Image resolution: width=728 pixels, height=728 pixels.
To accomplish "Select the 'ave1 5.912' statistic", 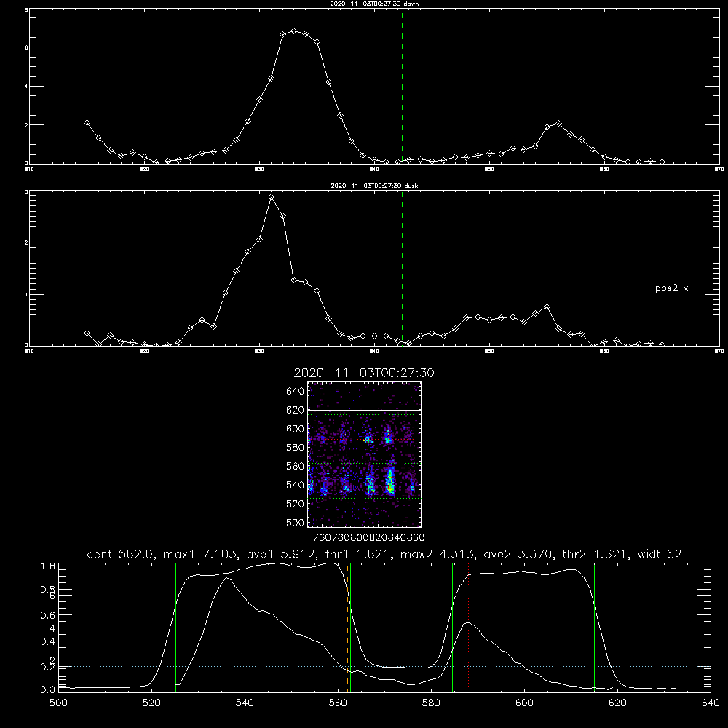I will (x=282, y=554).
